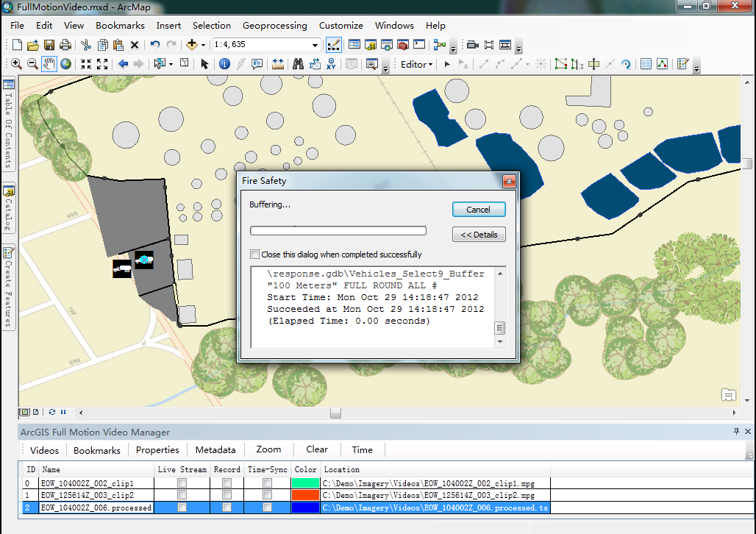
Task: Click the Add Data plus icon
Action: [192, 45]
